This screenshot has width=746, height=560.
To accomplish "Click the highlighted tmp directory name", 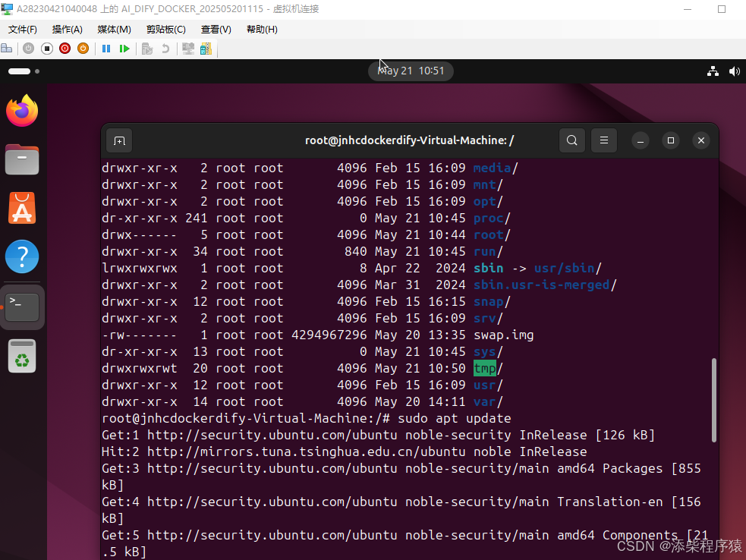I will click(485, 368).
